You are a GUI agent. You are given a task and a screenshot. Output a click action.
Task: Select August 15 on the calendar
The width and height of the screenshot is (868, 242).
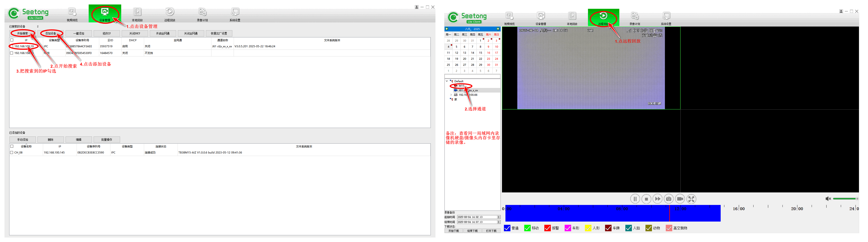click(481, 53)
